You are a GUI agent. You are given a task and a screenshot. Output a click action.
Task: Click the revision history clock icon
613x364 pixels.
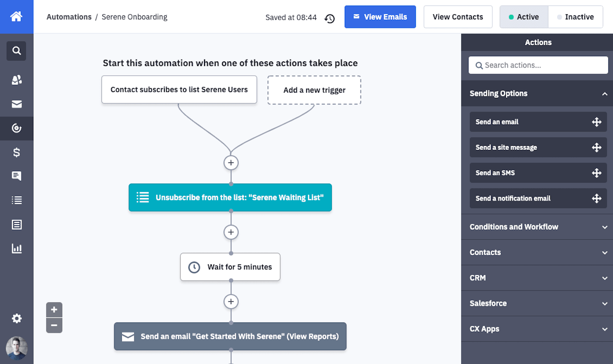click(330, 18)
